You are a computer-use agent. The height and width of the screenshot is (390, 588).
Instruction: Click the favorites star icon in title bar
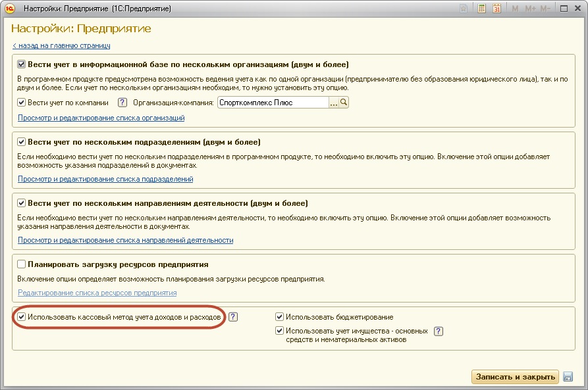pos(464,9)
